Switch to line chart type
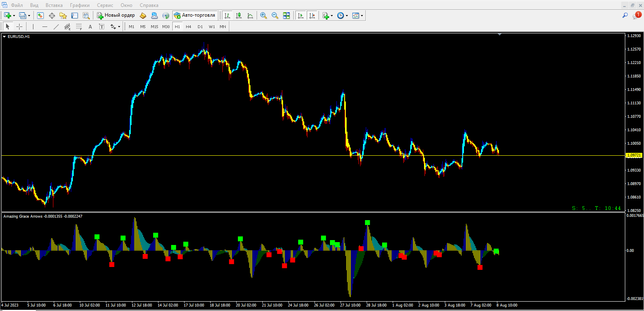This screenshot has width=644, height=311. click(x=250, y=15)
